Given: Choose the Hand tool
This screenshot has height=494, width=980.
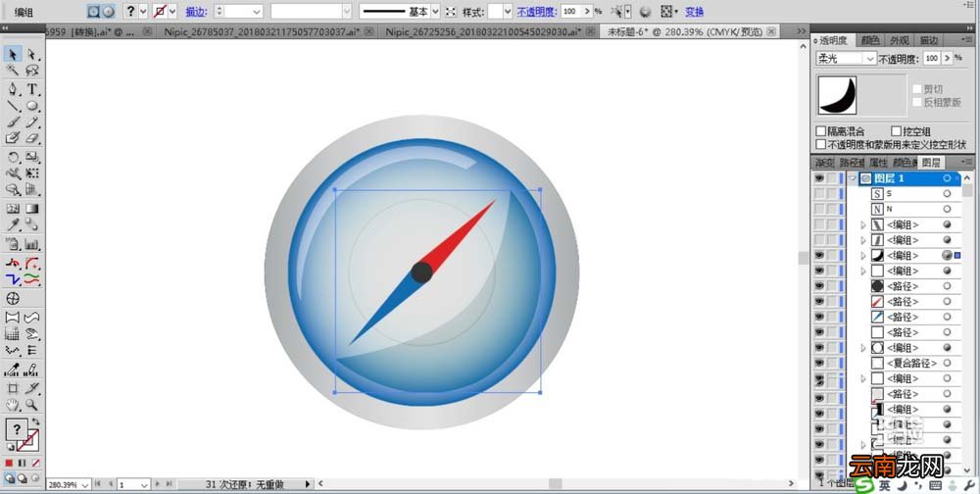Looking at the screenshot, I should point(13,405).
